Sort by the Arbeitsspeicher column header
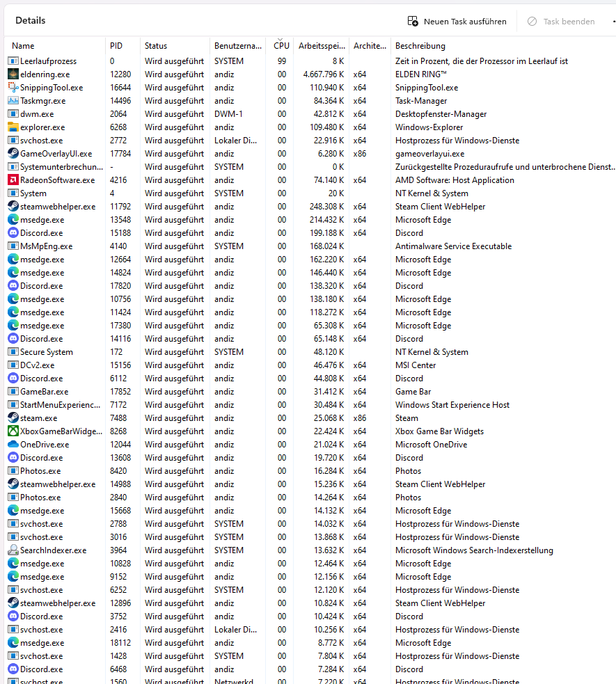The height and width of the screenshot is (684, 616). 322,45
